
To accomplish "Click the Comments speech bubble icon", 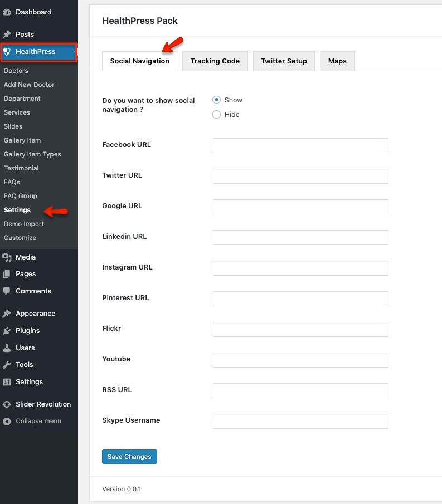I will pos(7,291).
